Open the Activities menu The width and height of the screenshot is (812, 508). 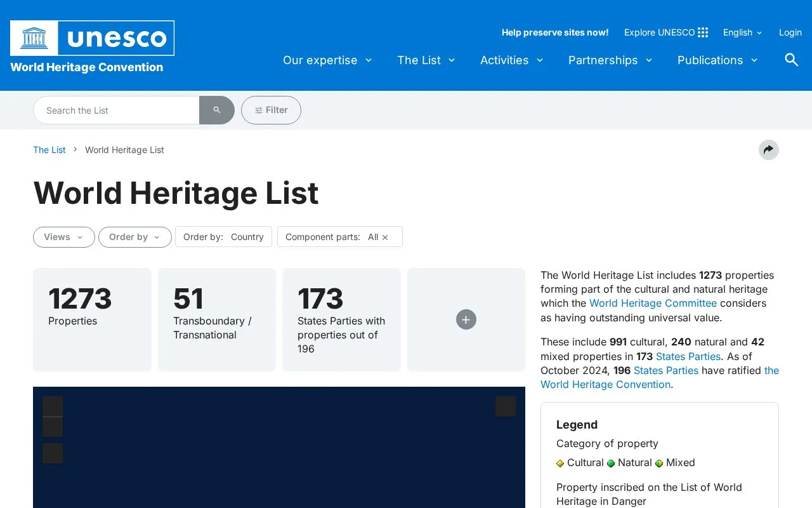coord(512,60)
